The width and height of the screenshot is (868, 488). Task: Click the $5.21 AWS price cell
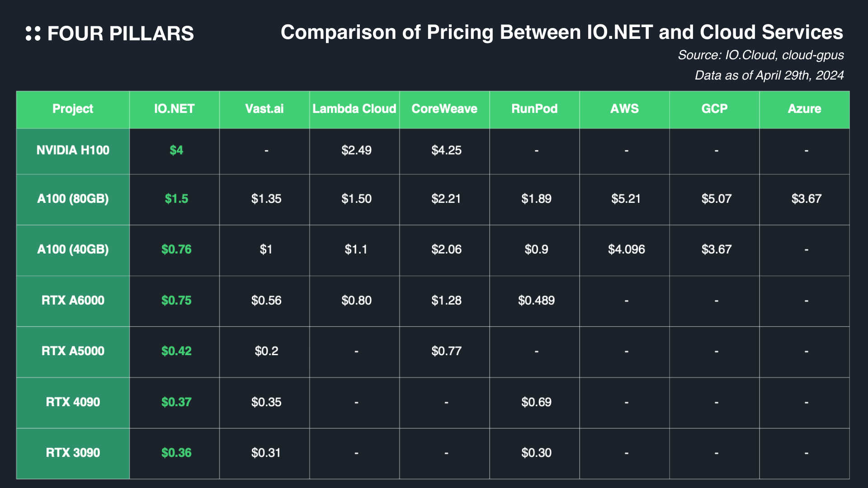tap(626, 199)
